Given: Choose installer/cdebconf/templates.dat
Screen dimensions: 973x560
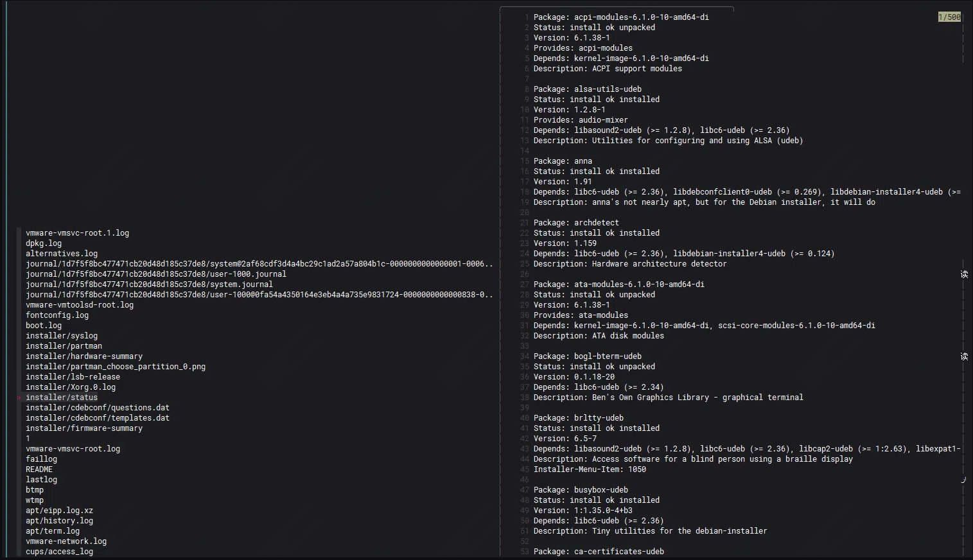Looking at the screenshot, I should [98, 418].
